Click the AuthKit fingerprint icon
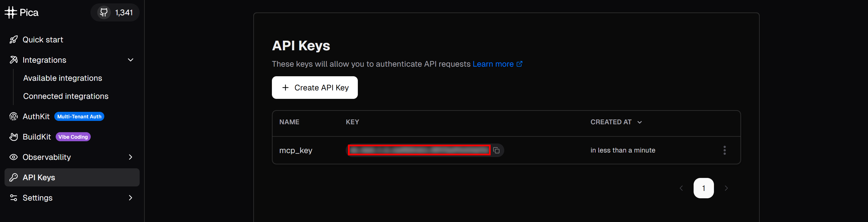The width and height of the screenshot is (868, 222). (x=14, y=116)
